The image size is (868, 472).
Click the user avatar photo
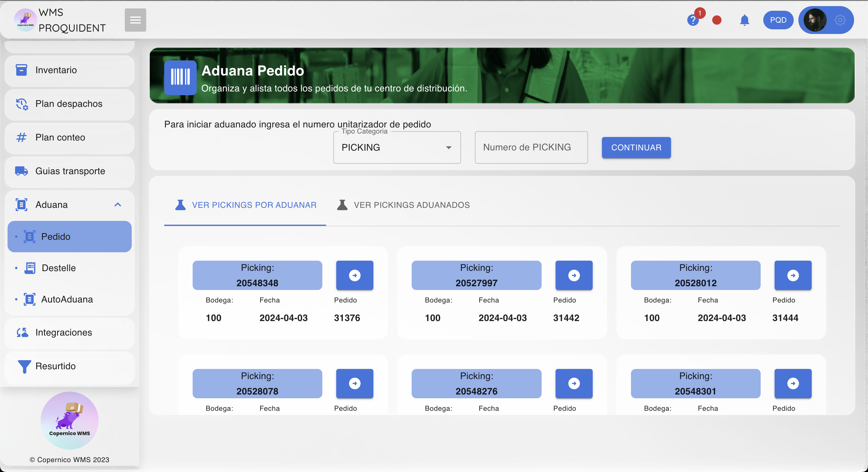click(x=815, y=20)
